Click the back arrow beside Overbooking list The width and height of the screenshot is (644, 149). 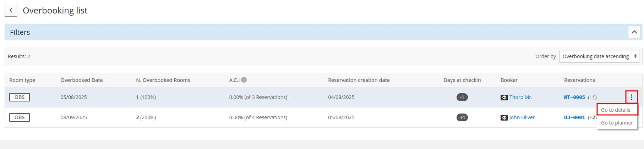point(11,10)
